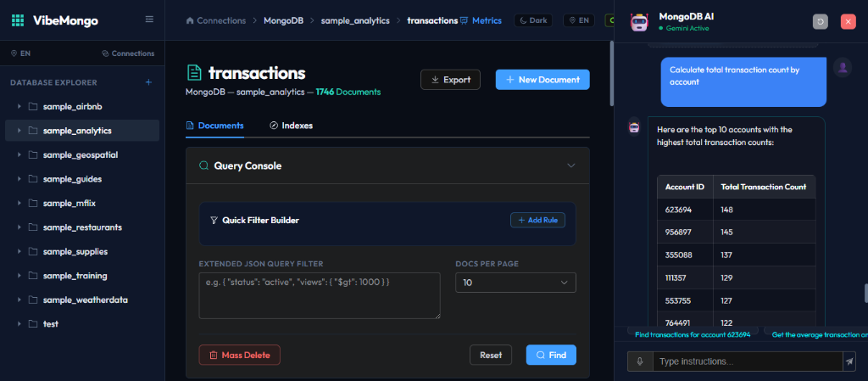This screenshot has width=868, height=381.
Task: Open the Docs Per Page dropdown
Action: click(515, 283)
